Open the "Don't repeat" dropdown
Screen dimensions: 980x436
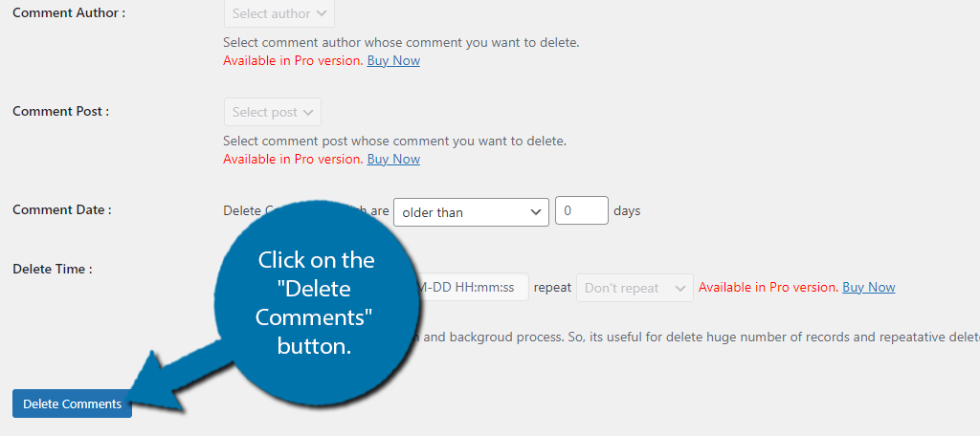(x=635, y=288)
